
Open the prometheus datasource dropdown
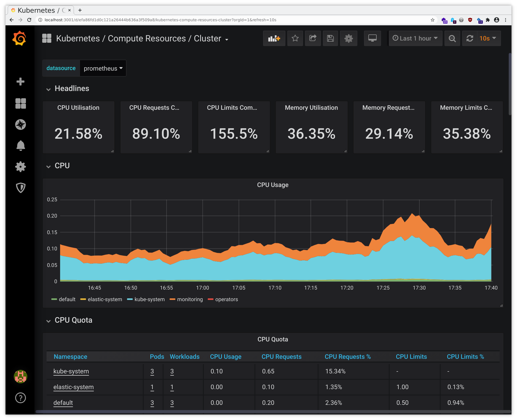(x=103, y=68)
